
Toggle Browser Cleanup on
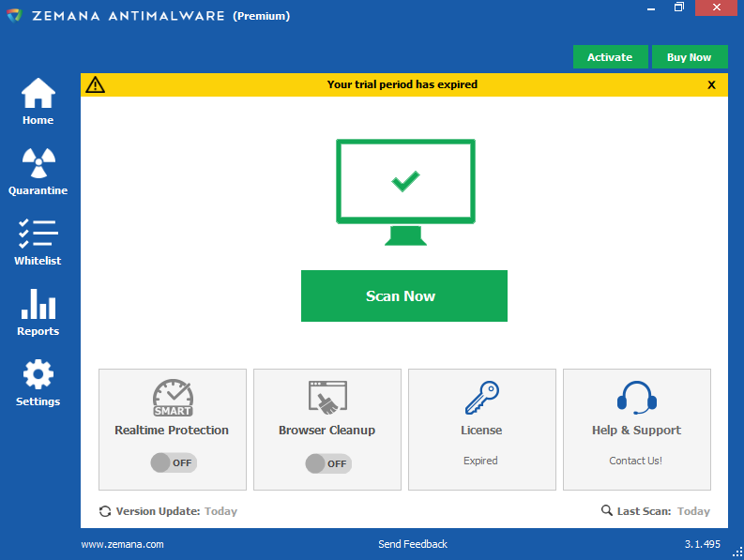328,463
